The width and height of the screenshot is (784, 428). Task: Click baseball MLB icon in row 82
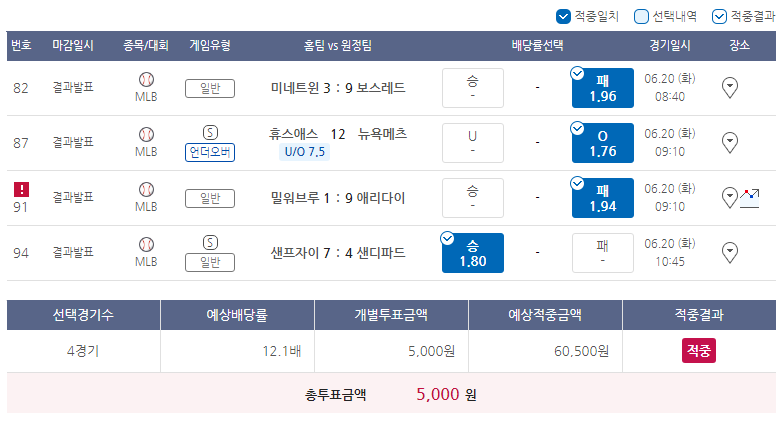[x=146, y=80]
